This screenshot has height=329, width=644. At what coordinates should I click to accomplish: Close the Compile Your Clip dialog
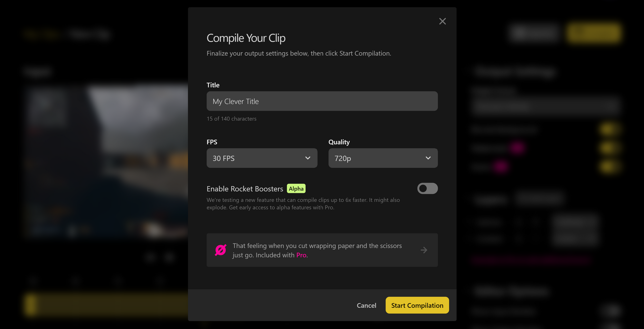pyautogui.click(x=442, y=21)
